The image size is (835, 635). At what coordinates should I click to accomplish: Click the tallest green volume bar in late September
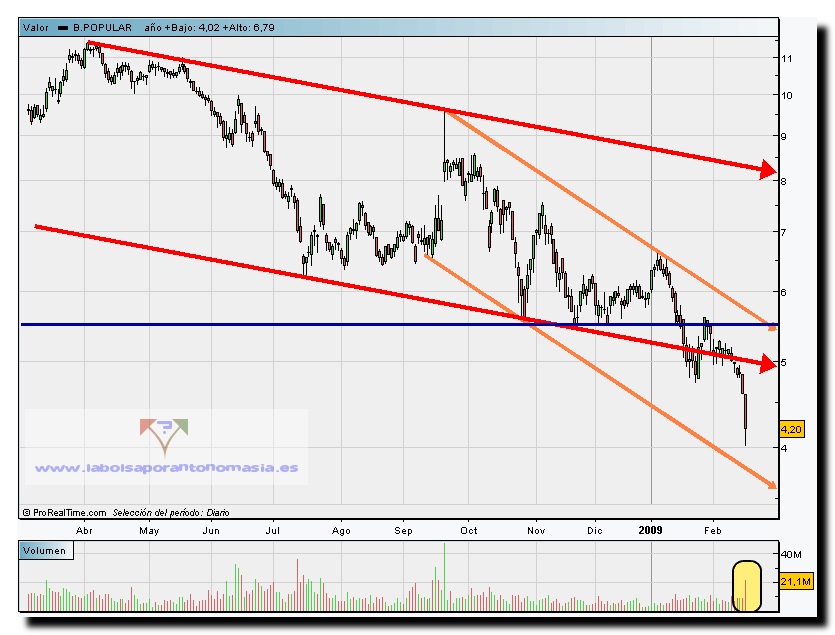[444, 577]
